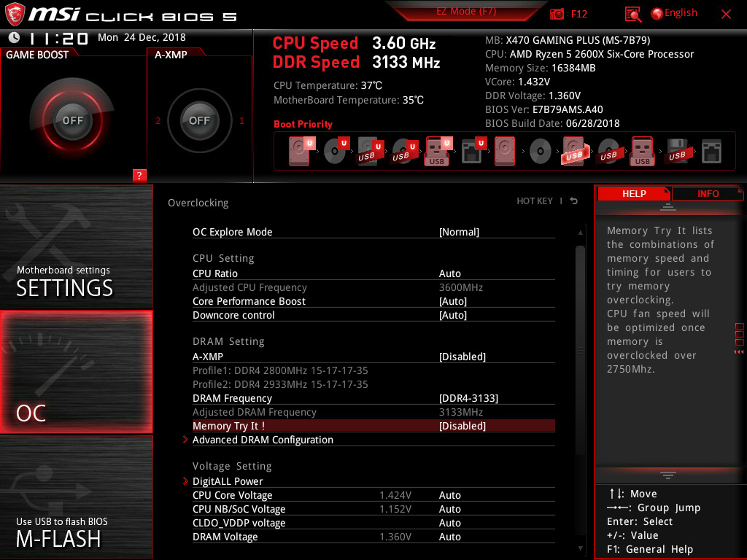Open the Motherboard SETTINGS section

[76, 246]
